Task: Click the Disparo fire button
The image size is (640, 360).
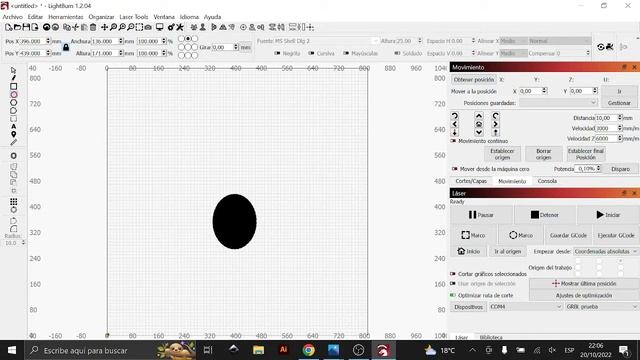Action: click(620, 169)
